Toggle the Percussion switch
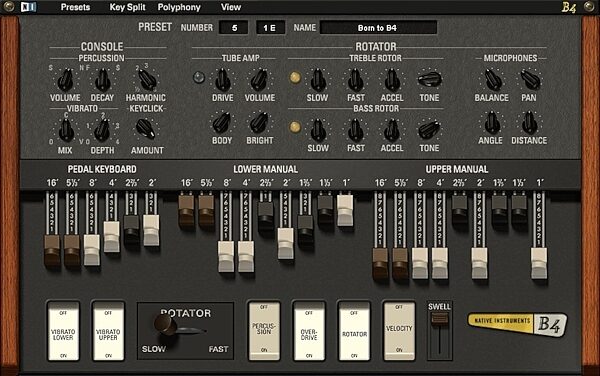600x376 pixels. tap(264, 331)
